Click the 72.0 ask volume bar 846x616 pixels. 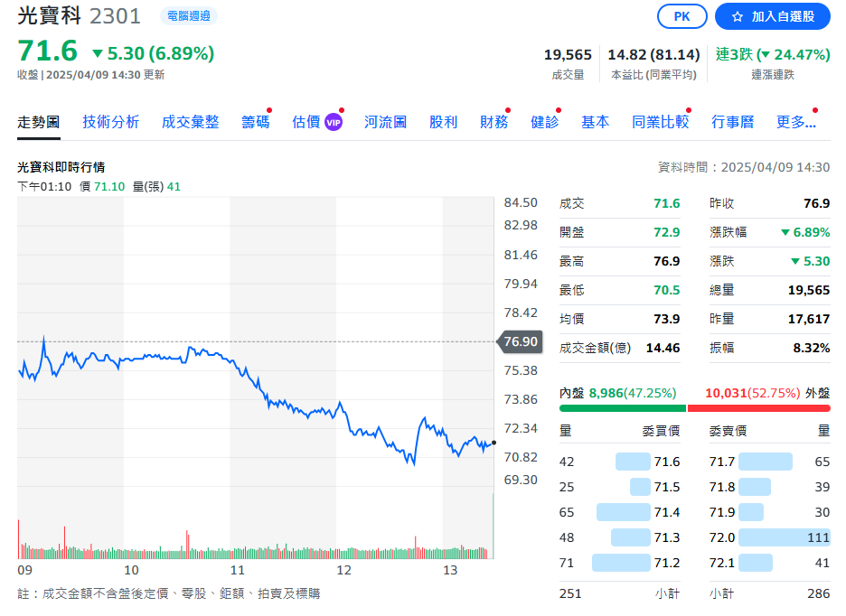[784, 537]
